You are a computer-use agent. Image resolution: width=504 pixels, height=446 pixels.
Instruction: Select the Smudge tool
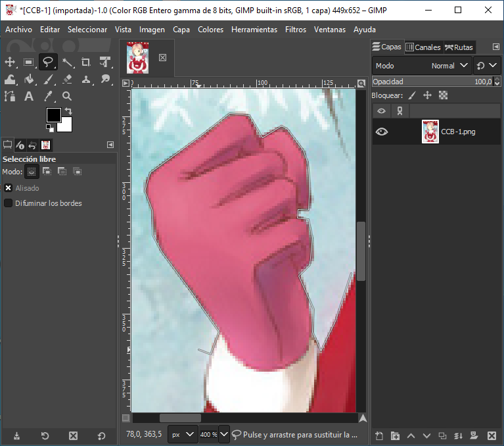point(105,79)
